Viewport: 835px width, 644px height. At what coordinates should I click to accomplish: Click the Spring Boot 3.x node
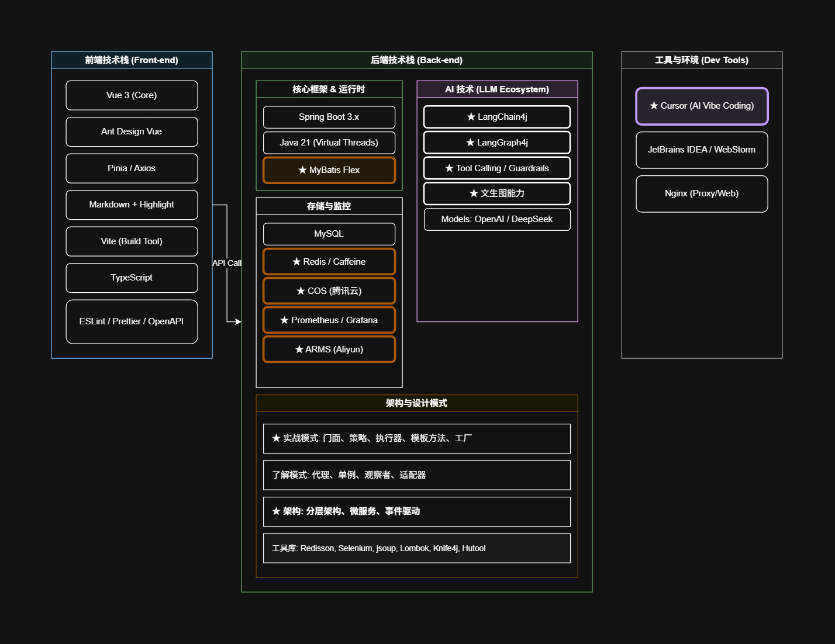[329, 117]
